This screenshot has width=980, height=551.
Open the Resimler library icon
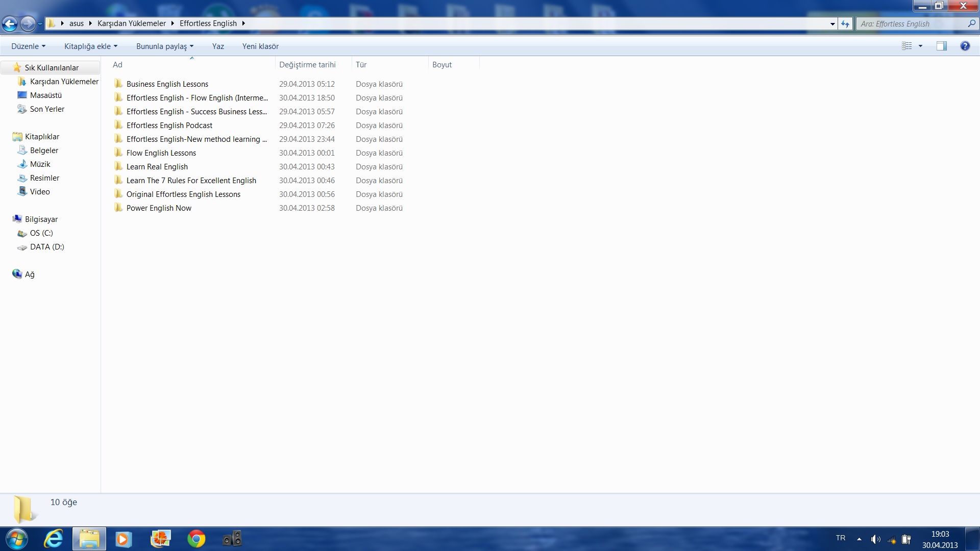click(x=22, y=178)
